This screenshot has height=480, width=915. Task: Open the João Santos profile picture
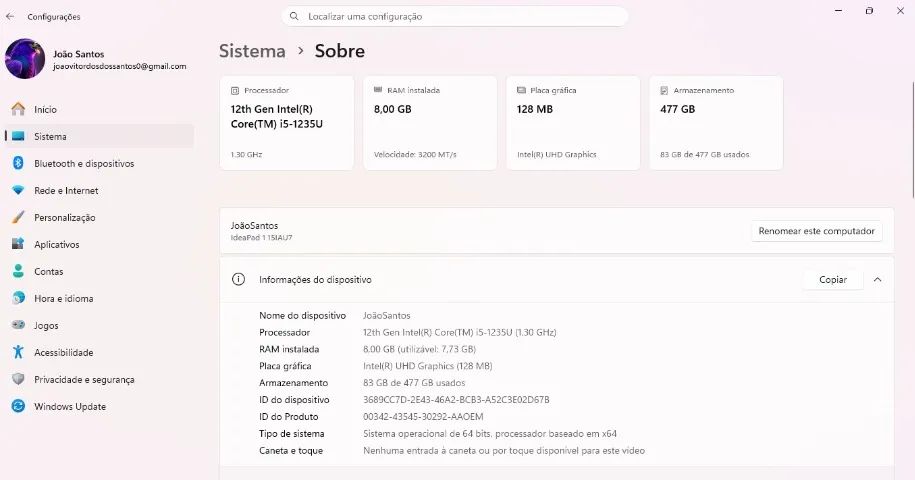point(25,59)
